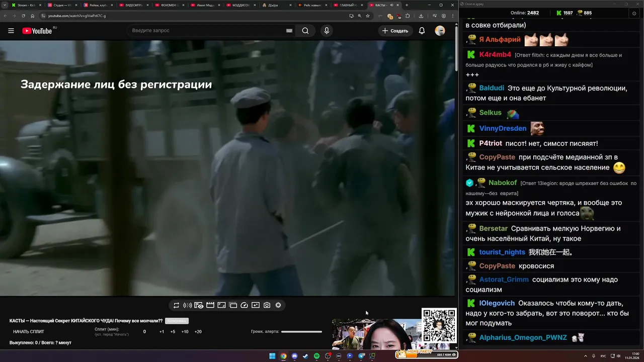The height and width of the screenshot is (362, 644).
Task: Click the Online: 2482 counter in chat
Action: click(x=525, y=13)
